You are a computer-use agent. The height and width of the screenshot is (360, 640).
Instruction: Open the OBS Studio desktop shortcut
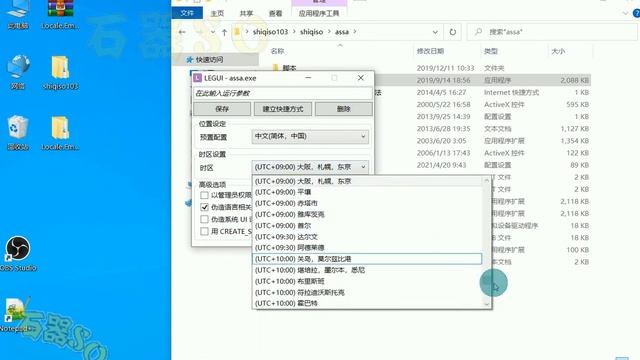[x=18, y=253]
